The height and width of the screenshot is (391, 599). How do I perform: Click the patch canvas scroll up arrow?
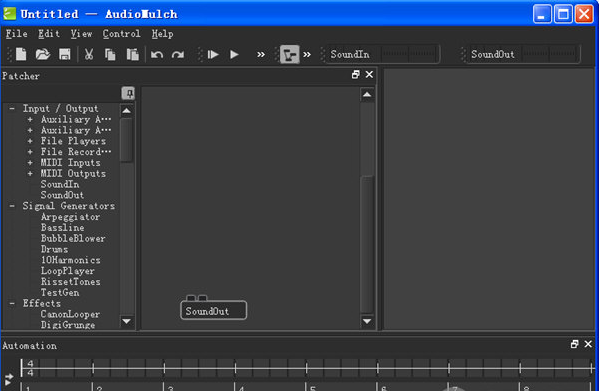tap(367, 94)
